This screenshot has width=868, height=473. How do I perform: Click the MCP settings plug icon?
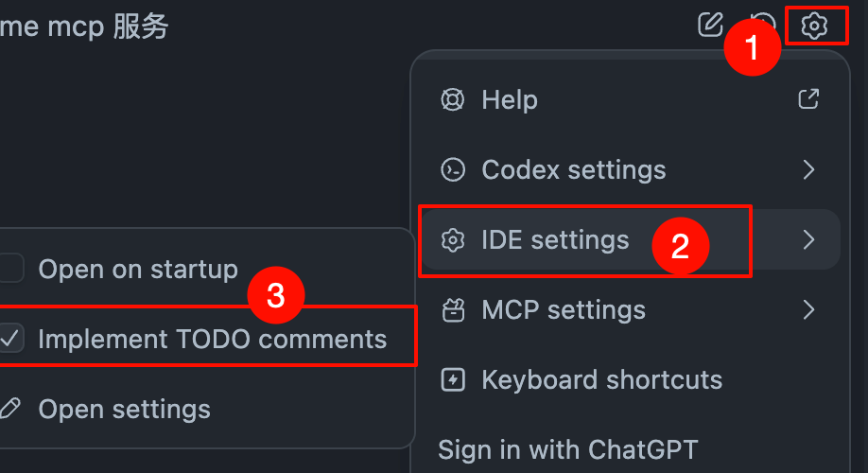453,309
